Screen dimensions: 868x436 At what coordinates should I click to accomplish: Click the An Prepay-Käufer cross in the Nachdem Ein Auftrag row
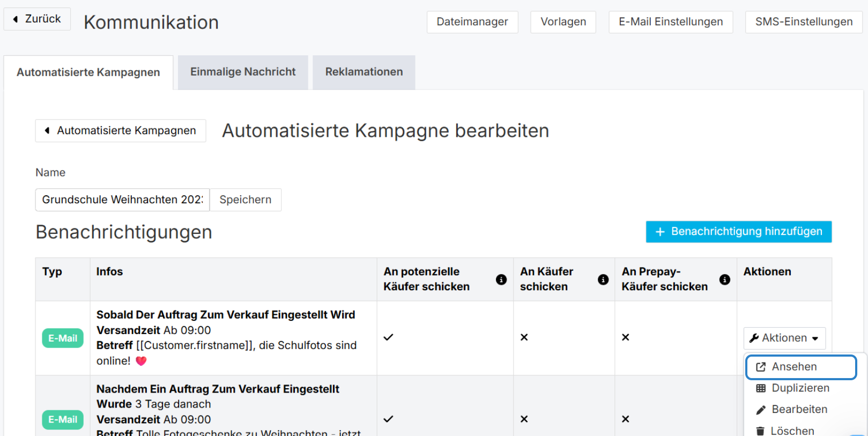pyautogui.click(x=626, y=419)
